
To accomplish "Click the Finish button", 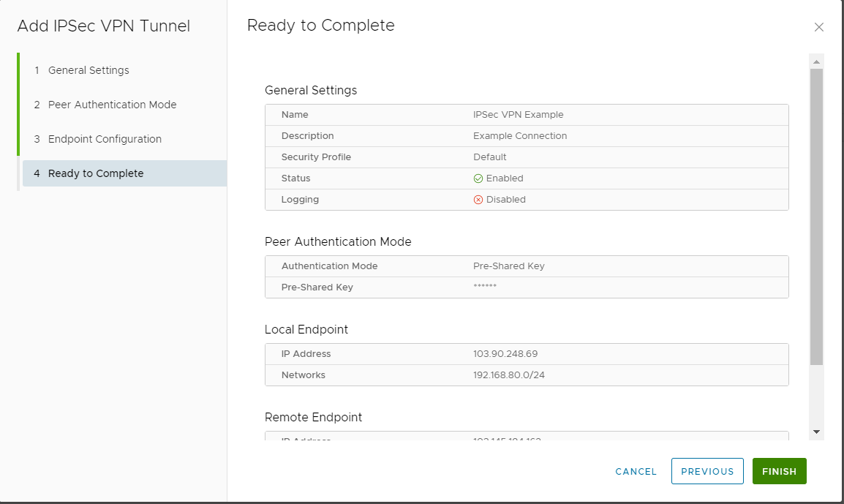I will point(779,471).
